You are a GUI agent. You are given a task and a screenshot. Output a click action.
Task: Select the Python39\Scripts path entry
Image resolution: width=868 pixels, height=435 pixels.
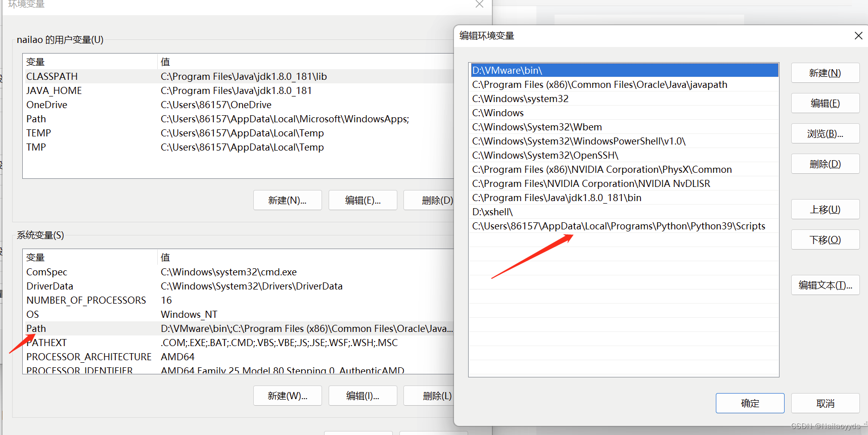(x=624, y=226)
